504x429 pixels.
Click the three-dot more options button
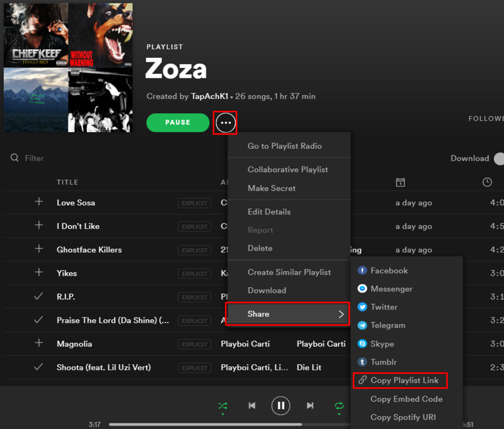(x=225, y=123)
